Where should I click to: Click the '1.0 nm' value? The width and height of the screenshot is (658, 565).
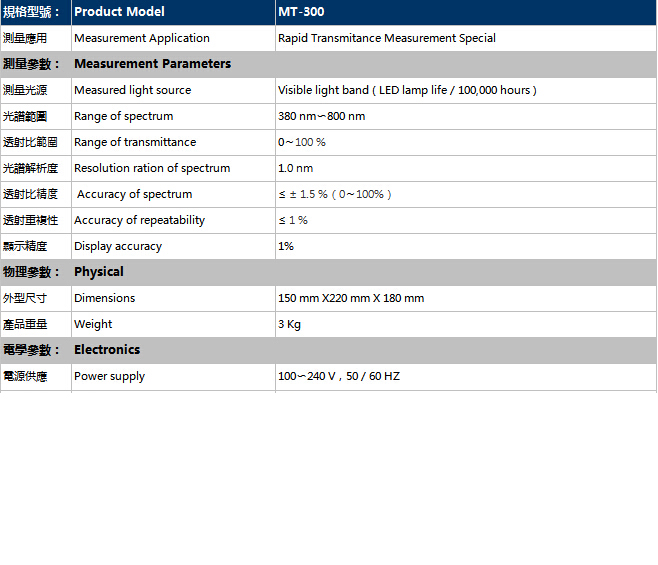(x=296, y=168)
